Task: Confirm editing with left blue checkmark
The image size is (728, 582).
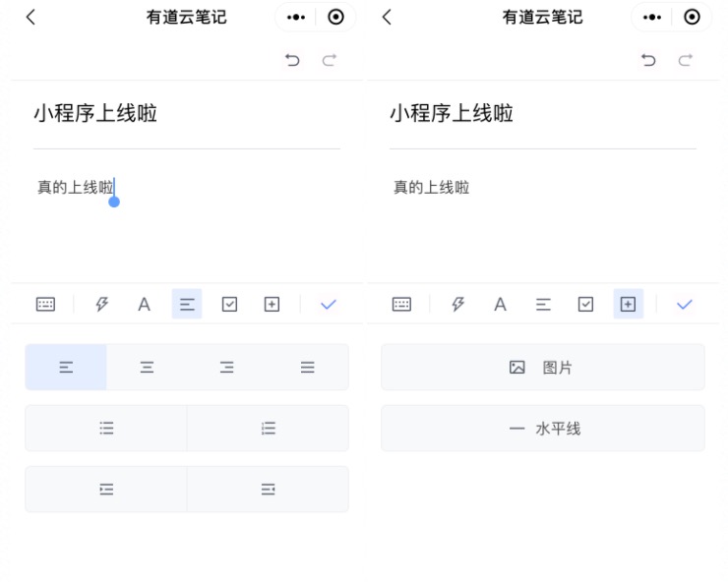Action: pos(329,305)
